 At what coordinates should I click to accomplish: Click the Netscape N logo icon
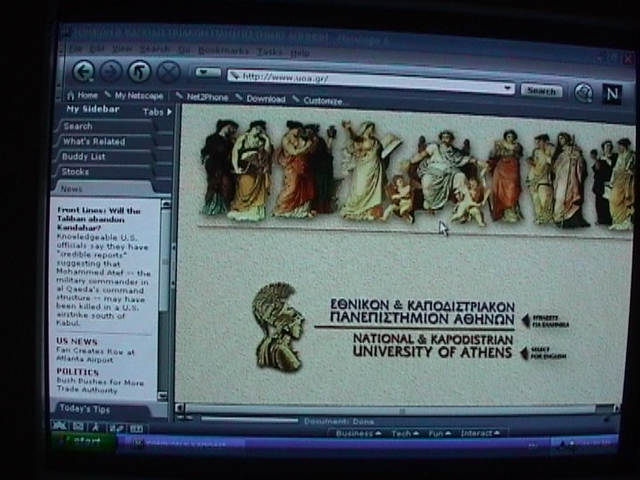pyautogui.click(x=612, y=94)
